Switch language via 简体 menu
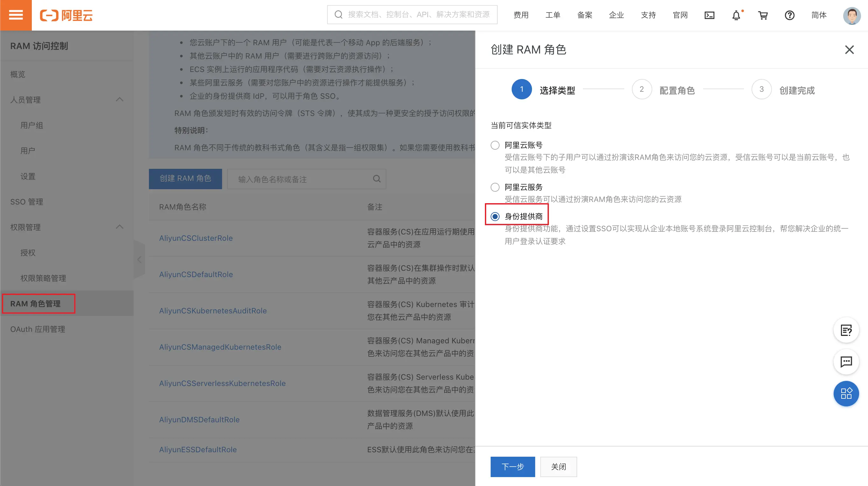This screenshot has width=868, height=486. coord(819,15)
